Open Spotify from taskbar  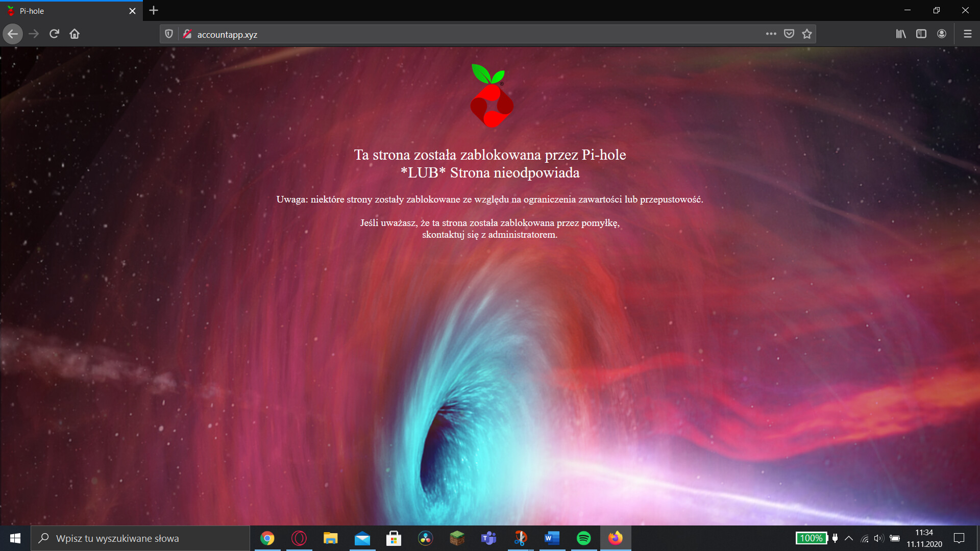point(584,538)
